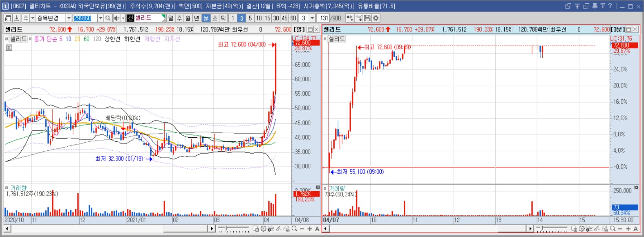Select the 초 (second) period button

215,18
